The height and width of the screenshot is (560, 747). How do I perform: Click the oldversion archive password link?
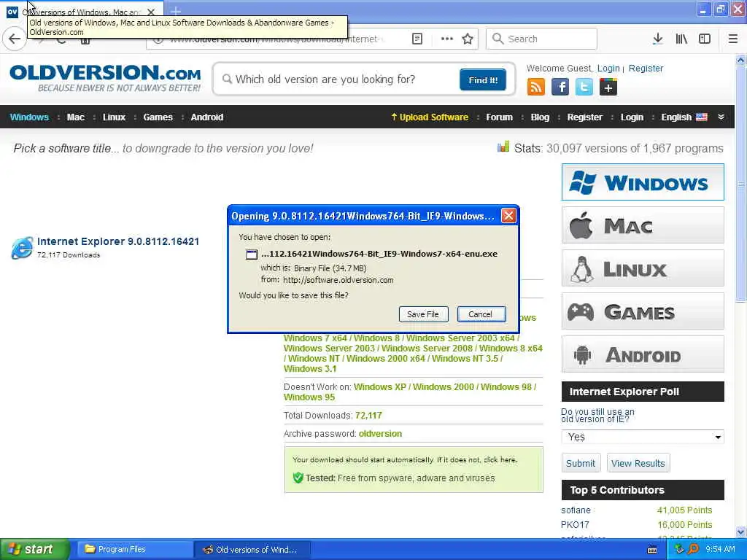tap(380, 433)
